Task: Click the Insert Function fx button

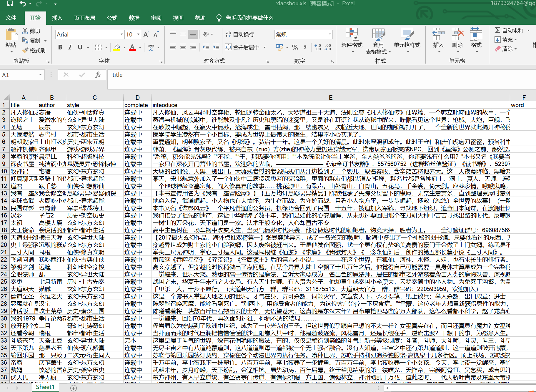Action: click(98, 75)
